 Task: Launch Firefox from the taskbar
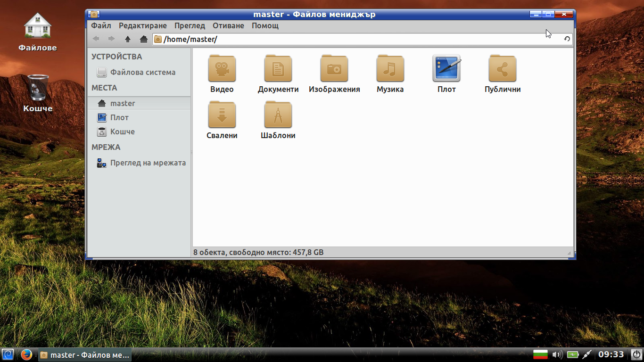[26, 354]
